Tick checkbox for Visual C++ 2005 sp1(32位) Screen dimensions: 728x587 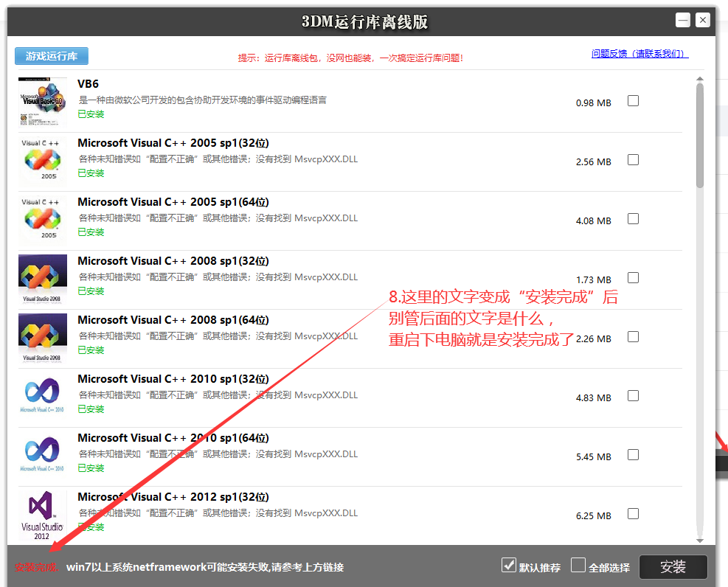point(633,160)
